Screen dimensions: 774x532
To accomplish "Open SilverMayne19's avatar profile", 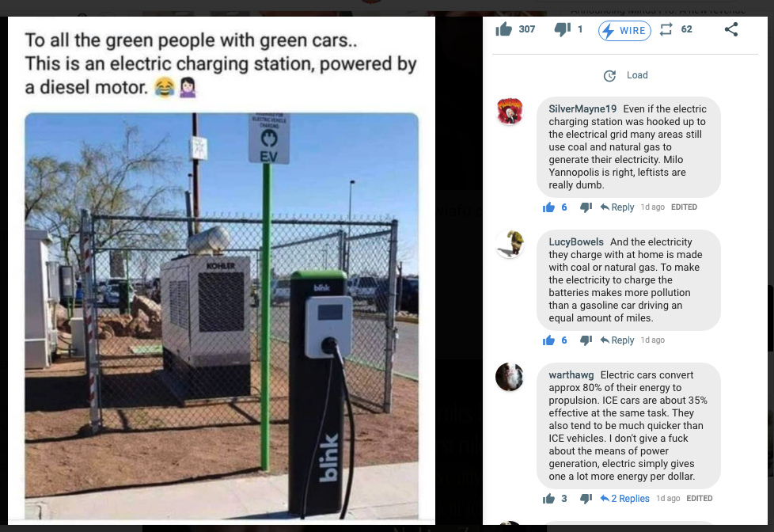I will coord(510,111).
